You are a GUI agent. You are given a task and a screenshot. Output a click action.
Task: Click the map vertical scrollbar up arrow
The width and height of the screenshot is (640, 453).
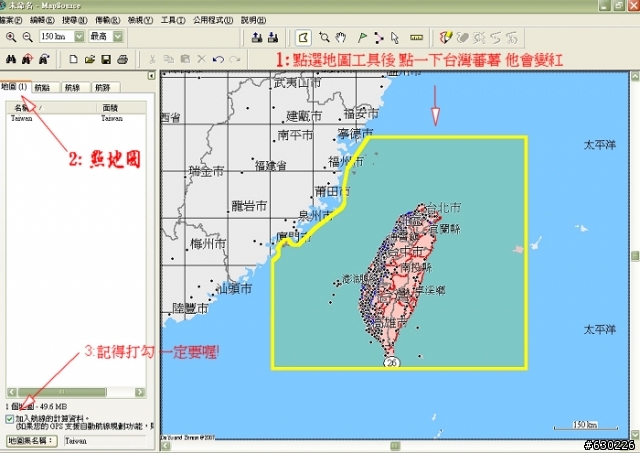[635, 76]
